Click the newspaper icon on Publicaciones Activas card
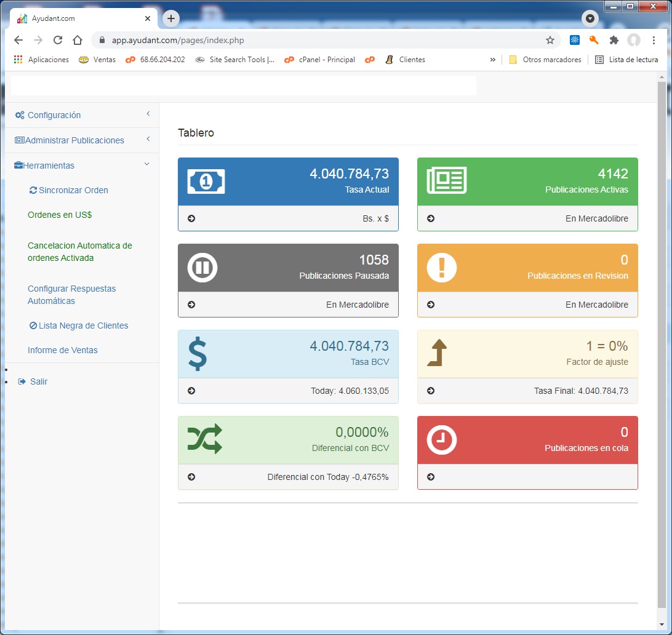The width and height of the screenshot is (672, 635). (446, 181)
